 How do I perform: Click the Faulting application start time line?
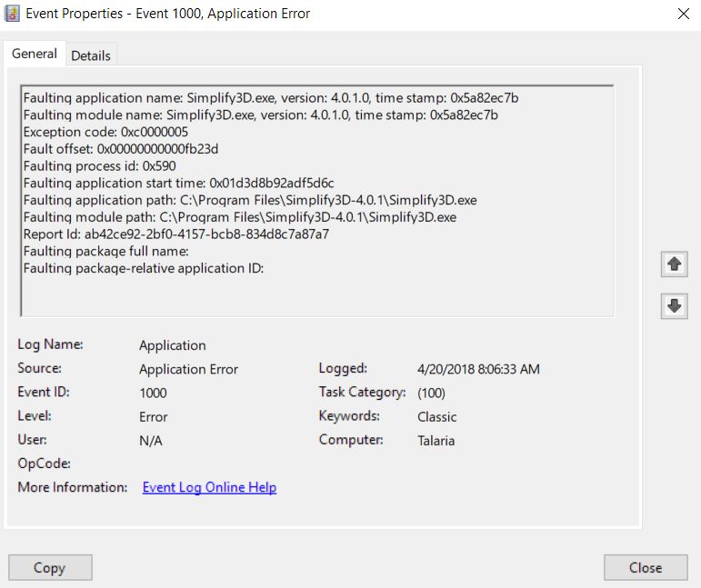click(179, 183)
